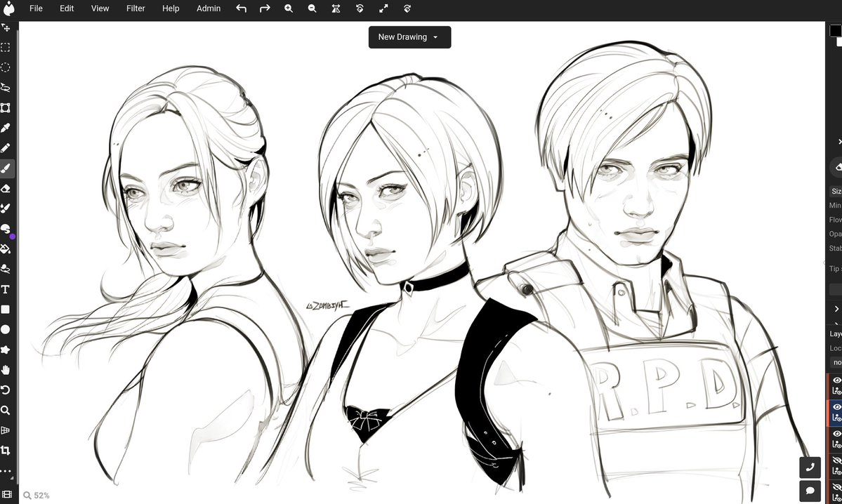Click the brush preset icon in right panel
This screenshot has height=504, width=842.
point(838,168)
